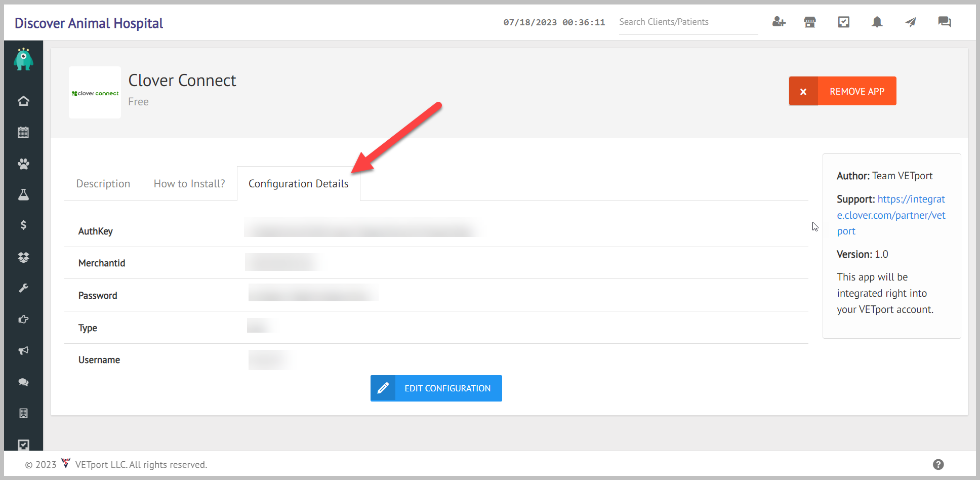Click the Password row label
980x480 pixels.
point(98,296)
